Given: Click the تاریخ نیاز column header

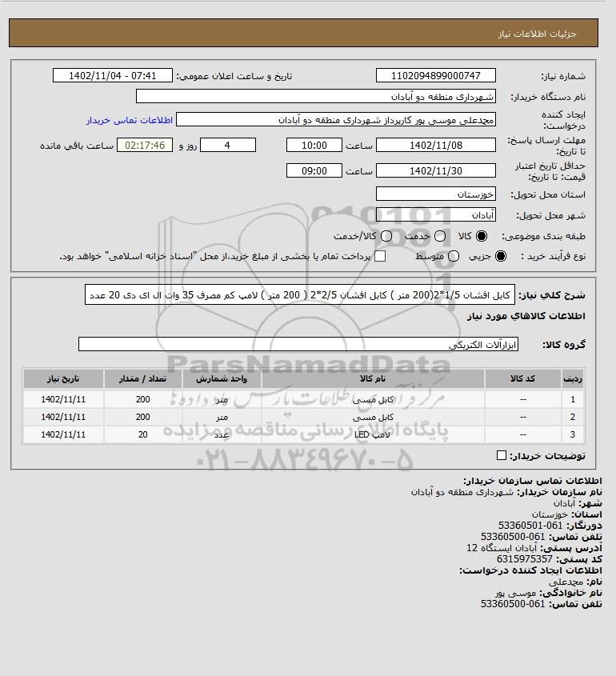Looking at the screenshot, I should click(x=63, y=379).
